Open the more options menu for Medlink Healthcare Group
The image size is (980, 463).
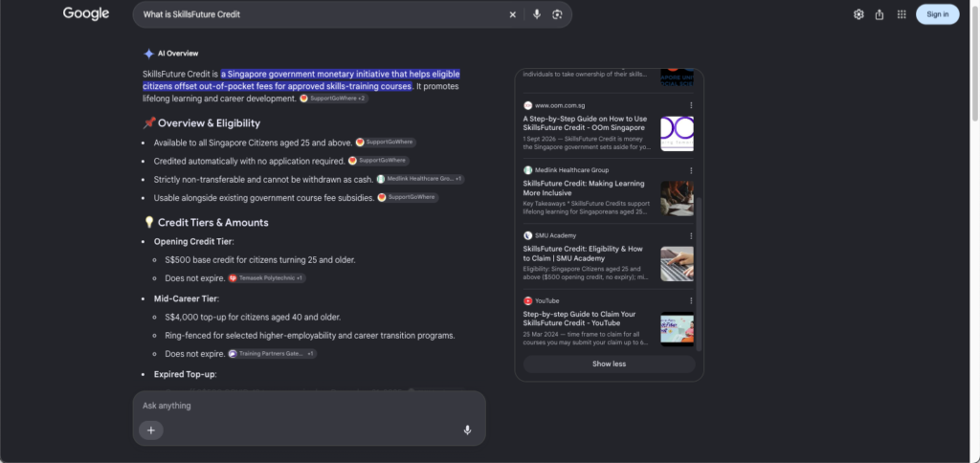[x=691, y=170]
